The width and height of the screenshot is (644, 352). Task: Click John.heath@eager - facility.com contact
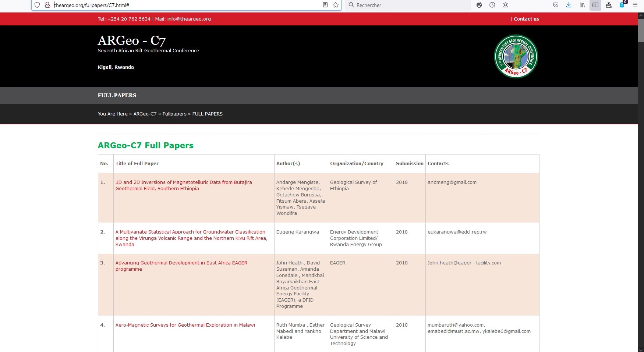click(464, 263)
